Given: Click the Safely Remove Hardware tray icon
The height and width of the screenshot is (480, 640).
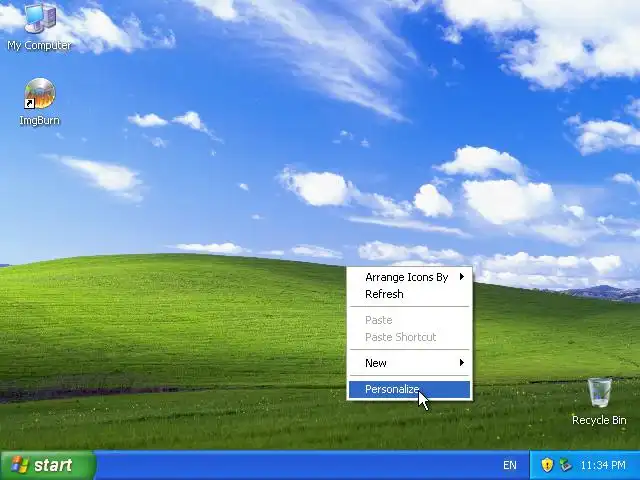Looking at the screenshot, I should pyautogui.click(x=565, y=465).
